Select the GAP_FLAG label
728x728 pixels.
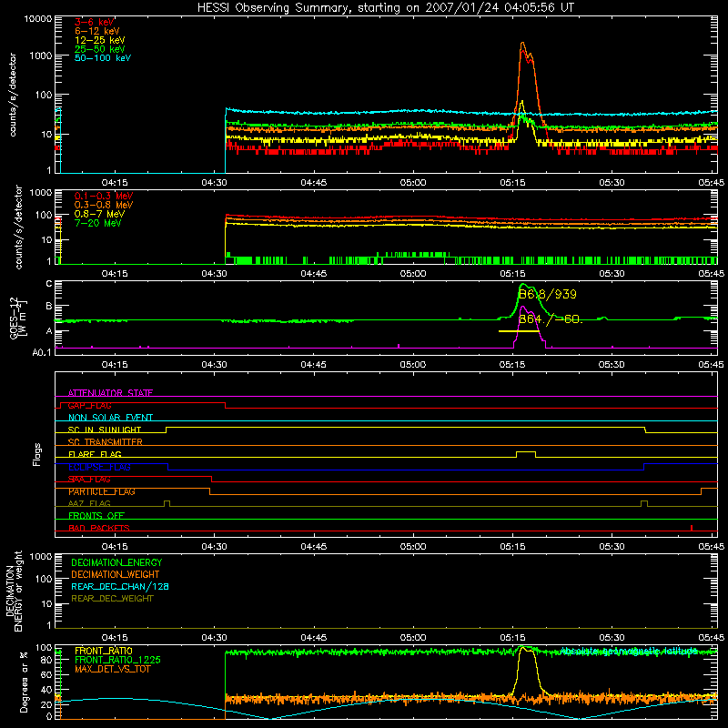(x=89, y=405)
